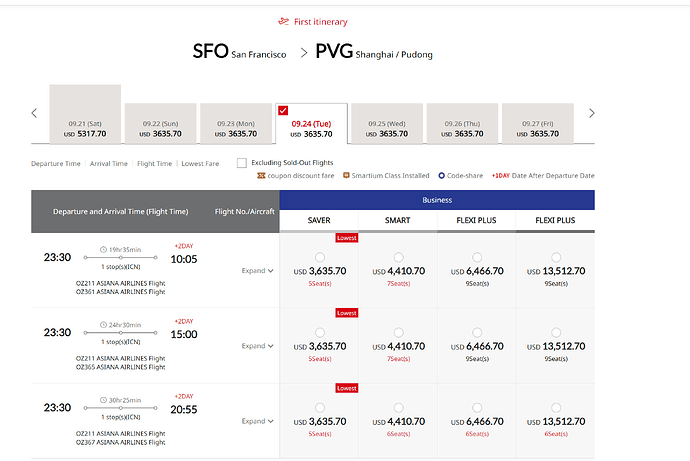Click the Smartium Class Installed icon
The width and height of the screenshot is (690, 461).
coord(346,175)
